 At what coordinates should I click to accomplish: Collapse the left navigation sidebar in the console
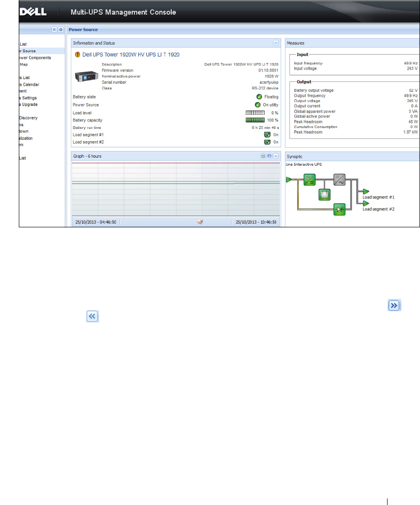click(x=55, y=29)
